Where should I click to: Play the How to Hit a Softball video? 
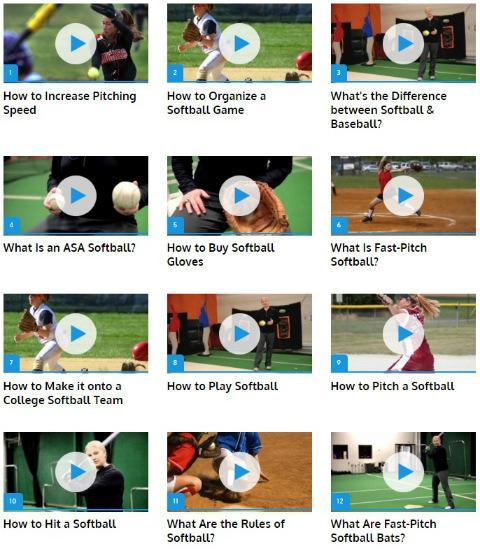tap(76, 472)
